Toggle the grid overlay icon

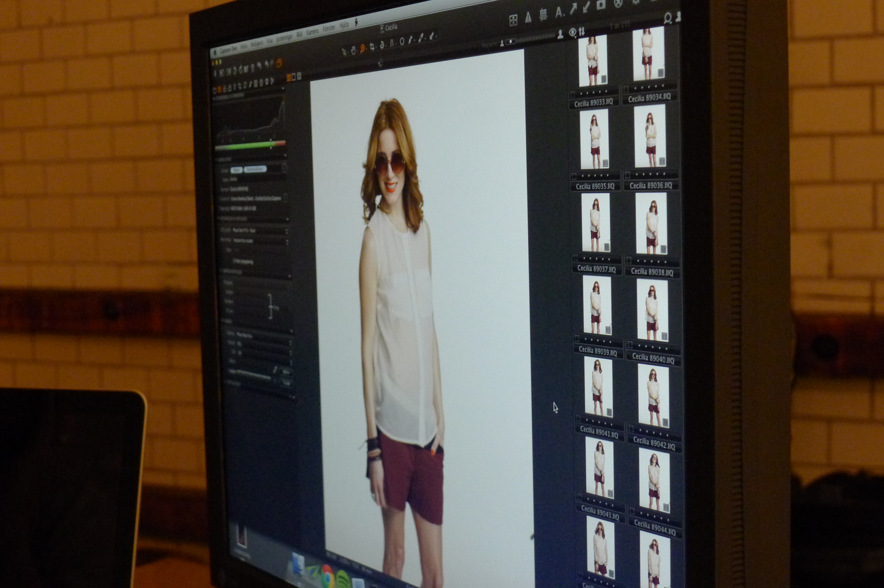544,15
